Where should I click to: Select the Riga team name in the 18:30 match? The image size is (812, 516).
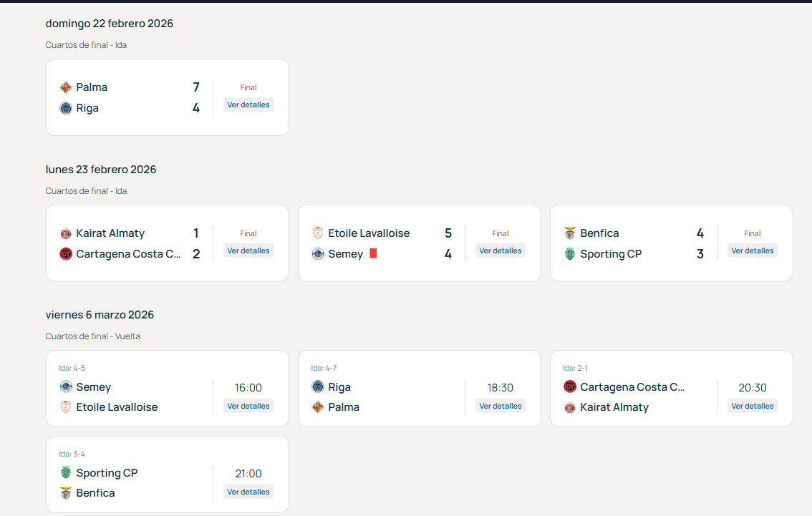(x=339, y=387)
